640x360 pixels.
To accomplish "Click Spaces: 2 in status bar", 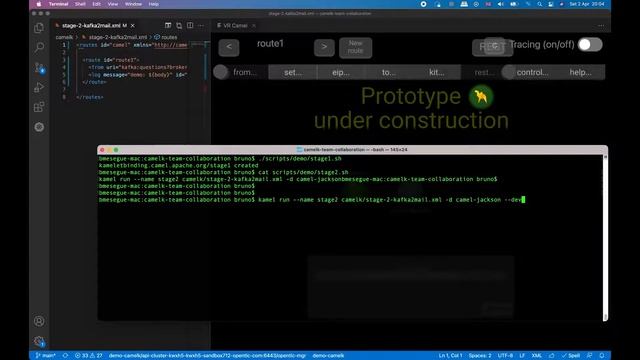I will point(480,356).
